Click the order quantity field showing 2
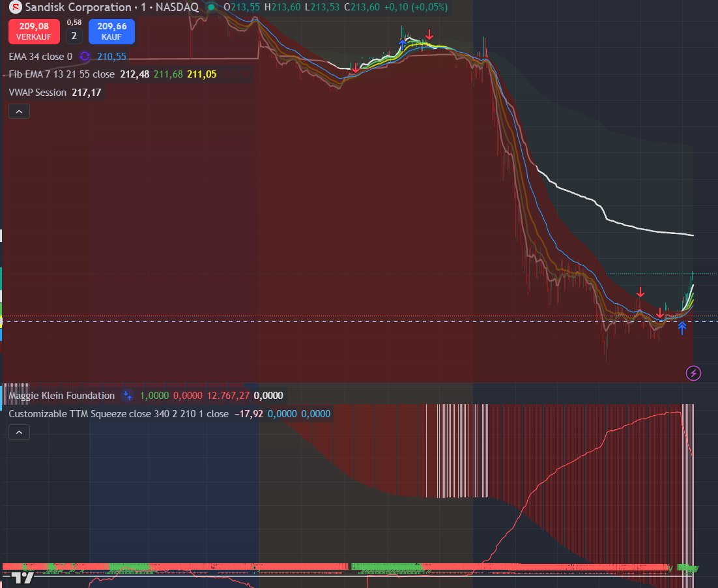This screenshot has width=718, height=588. click(x=74, y=36)
